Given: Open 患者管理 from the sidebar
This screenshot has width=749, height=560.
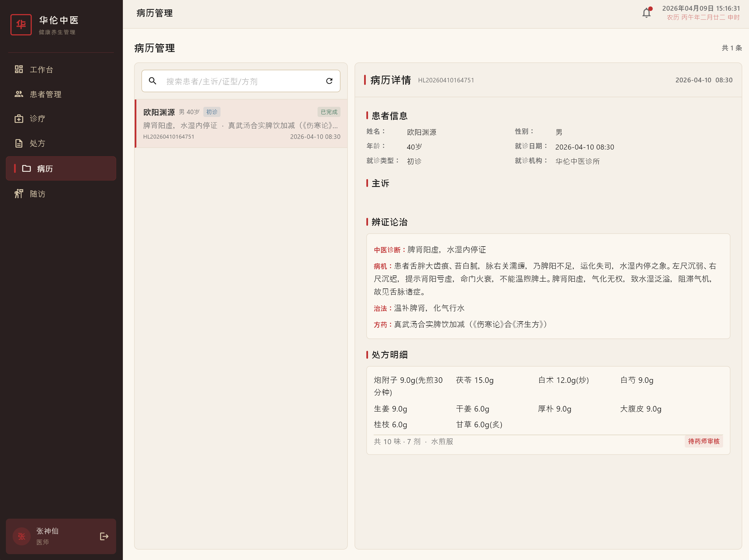Looking at the screenshot, I should click(46, 94).
